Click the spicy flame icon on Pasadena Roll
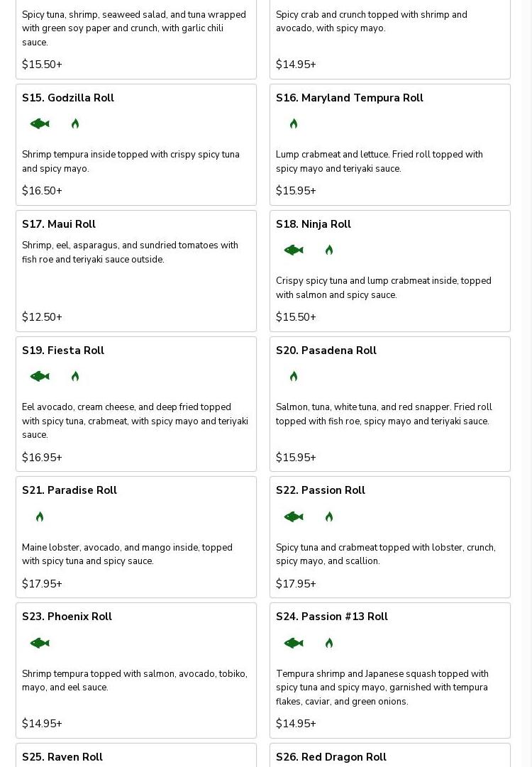 pos(294,377)
